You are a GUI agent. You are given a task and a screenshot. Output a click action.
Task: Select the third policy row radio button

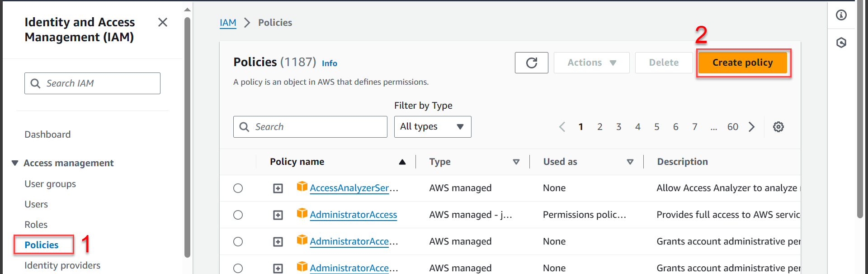(238, 242)
